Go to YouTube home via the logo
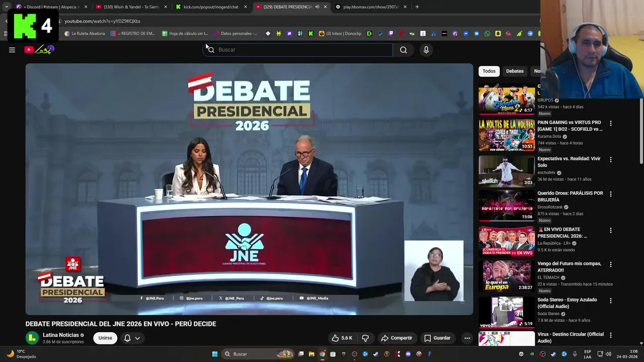This screenshot has width=644, height=362. (39, 50)
